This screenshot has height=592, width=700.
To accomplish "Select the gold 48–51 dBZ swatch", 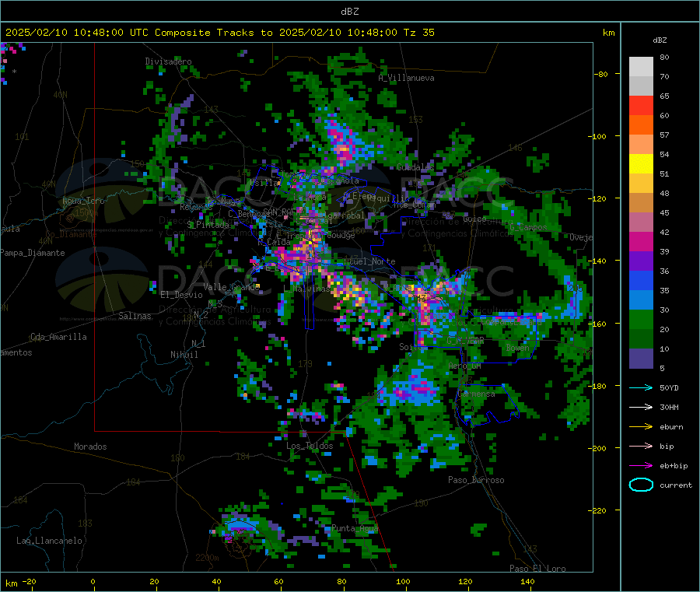I will click(x=641, y=183).
